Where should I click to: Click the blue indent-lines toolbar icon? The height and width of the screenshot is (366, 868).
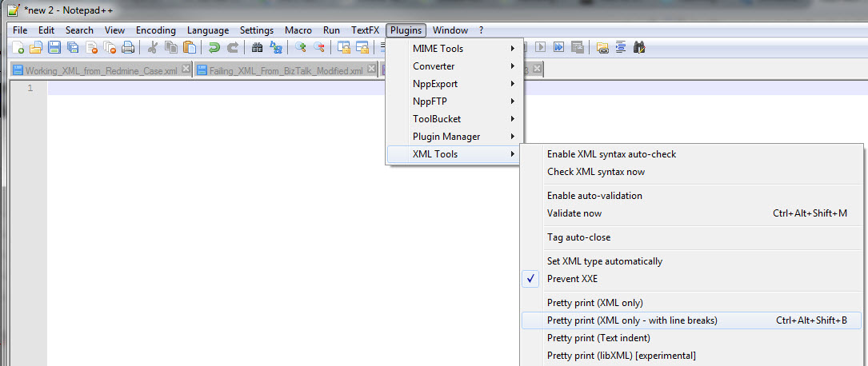pyautogui.click(x=621, y=47)
